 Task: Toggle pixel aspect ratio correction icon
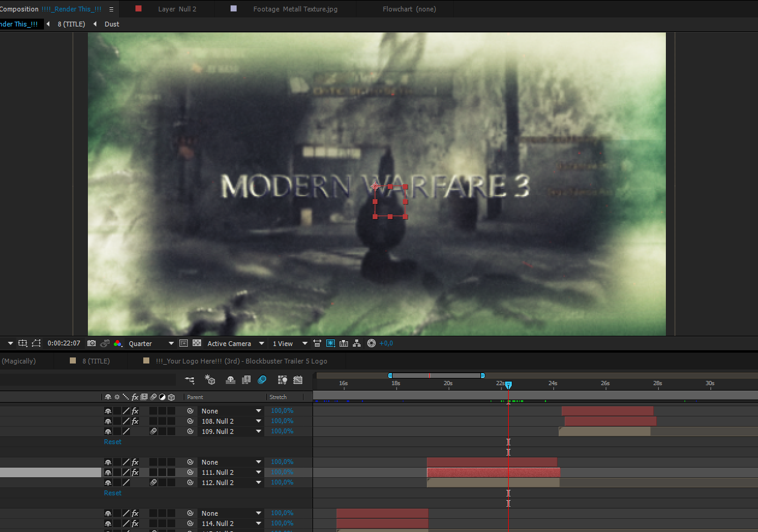(317, 343)
